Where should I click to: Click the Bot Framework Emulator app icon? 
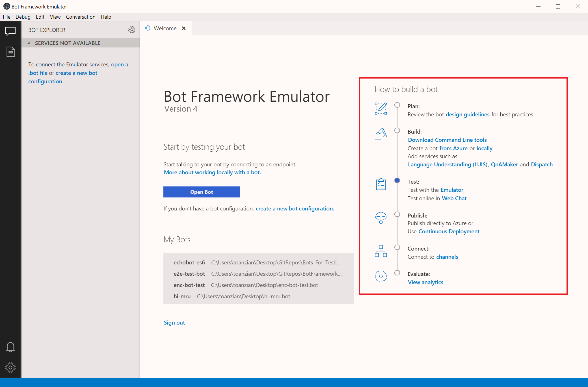point(7,6)
